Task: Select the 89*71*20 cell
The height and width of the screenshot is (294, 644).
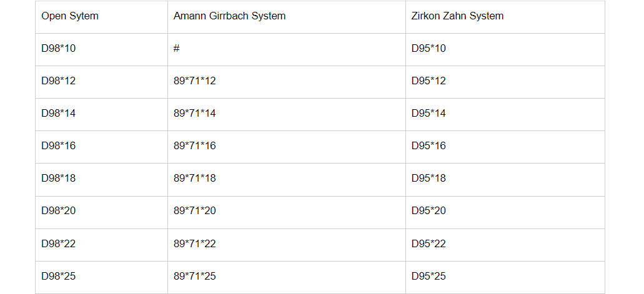Action: pyautogui.click(x=194, y=211)
